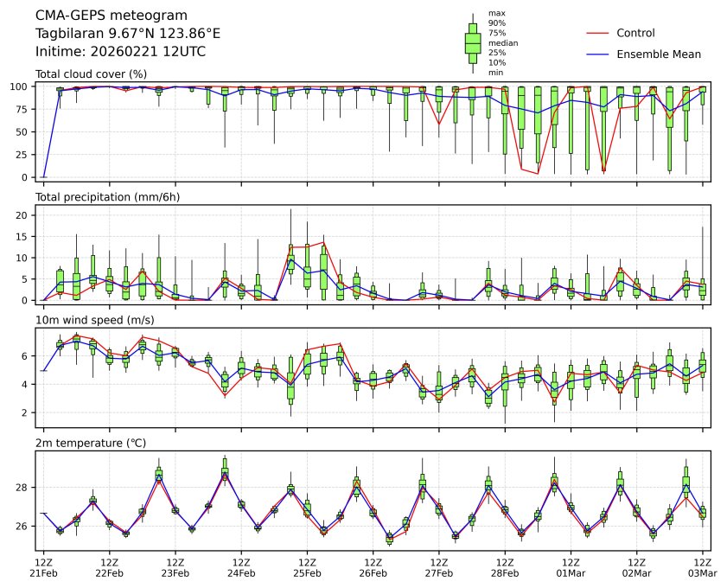Screen dimensions: 727x588
Task: Click the Tagbilaran location coordinates text
Action: (x=127, y=33)
